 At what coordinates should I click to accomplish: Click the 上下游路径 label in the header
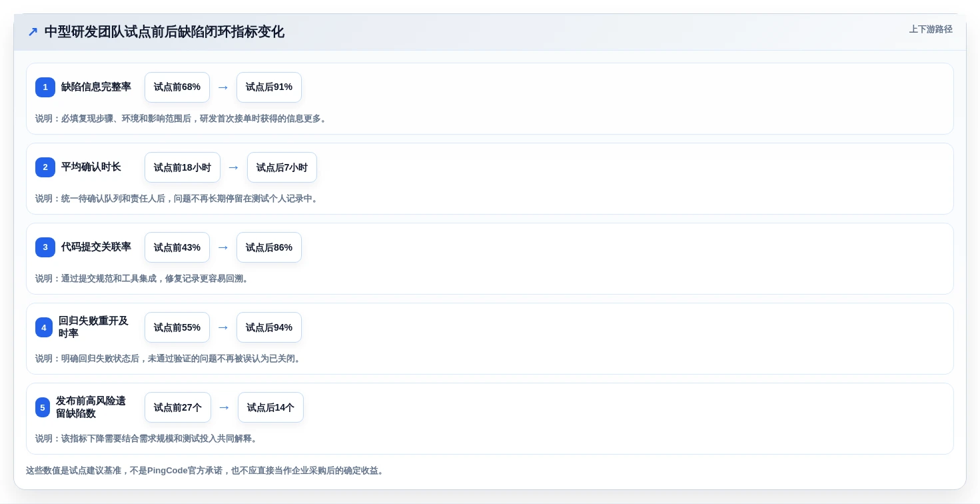(931, 29)
